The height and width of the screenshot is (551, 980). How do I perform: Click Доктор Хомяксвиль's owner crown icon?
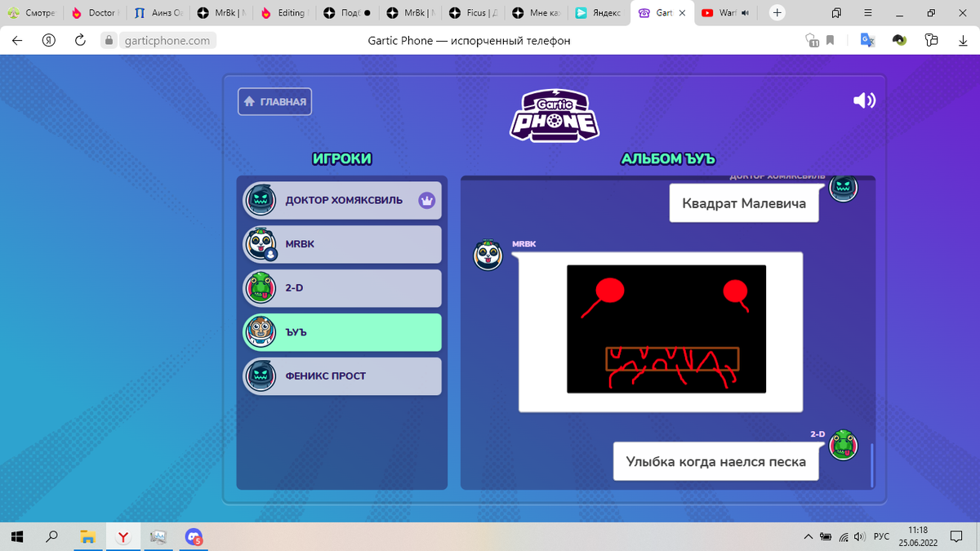[426, 200]
